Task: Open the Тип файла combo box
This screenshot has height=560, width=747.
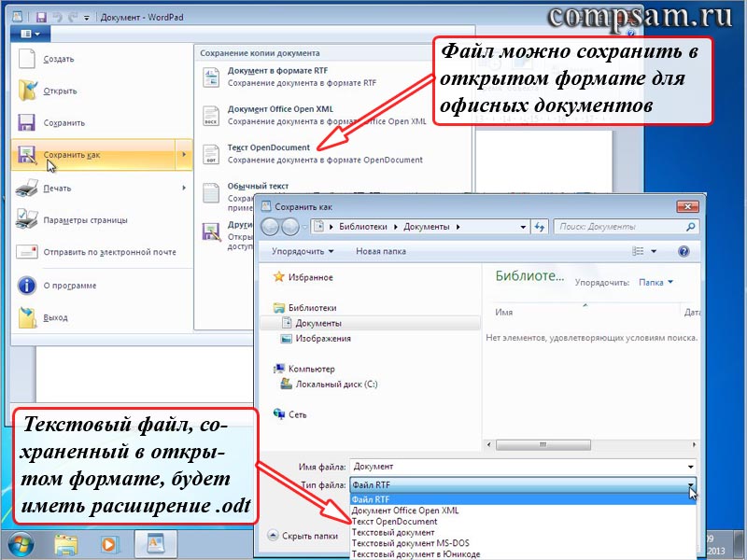Action: (x=523, y=485)
